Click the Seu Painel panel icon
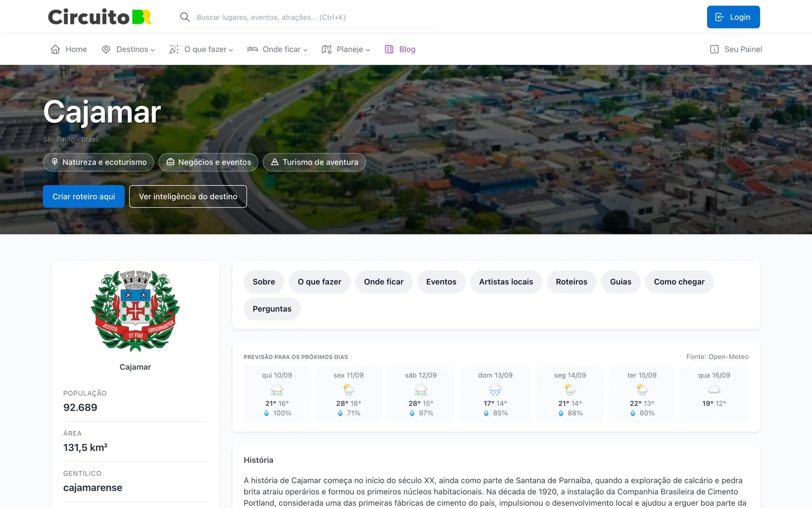 714,49
